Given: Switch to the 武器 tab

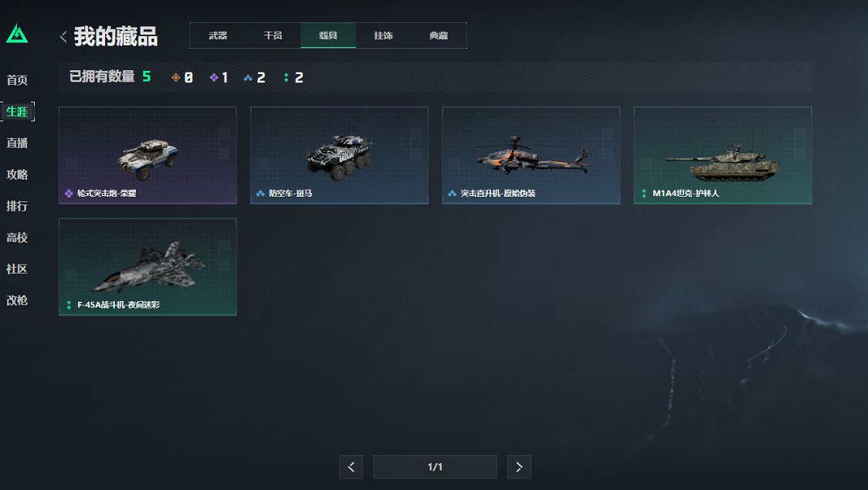Looking at the screenshot, I should click(218, 35).
